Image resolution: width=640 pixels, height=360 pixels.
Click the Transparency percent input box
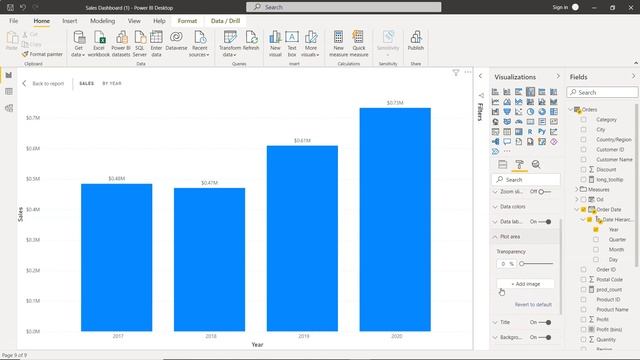pyautogui.click(x=506, y=264)
